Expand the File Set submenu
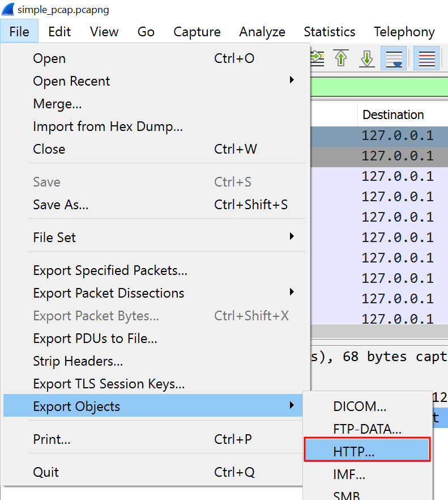 (54, 238)
